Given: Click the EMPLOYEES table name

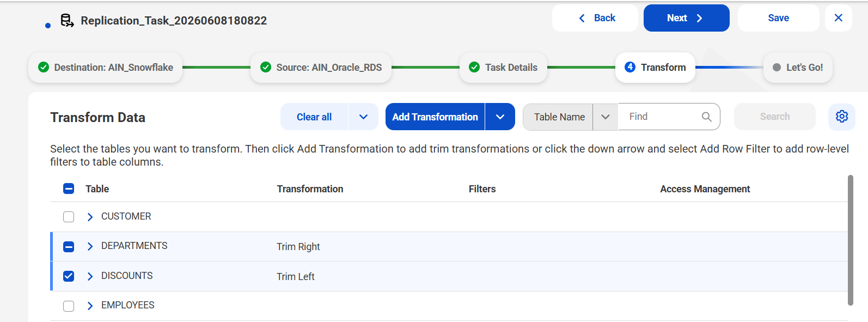Looking at the screenshot, I should [127, 305].
